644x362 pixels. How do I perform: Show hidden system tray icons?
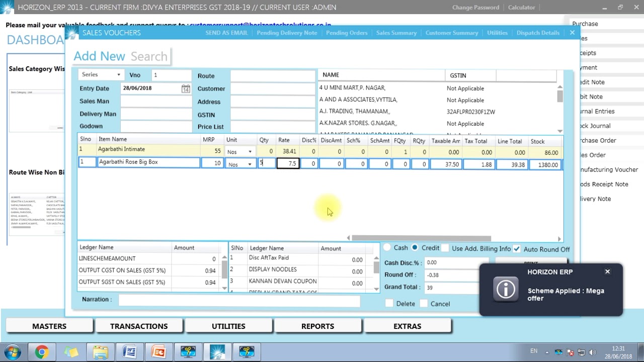547,352
